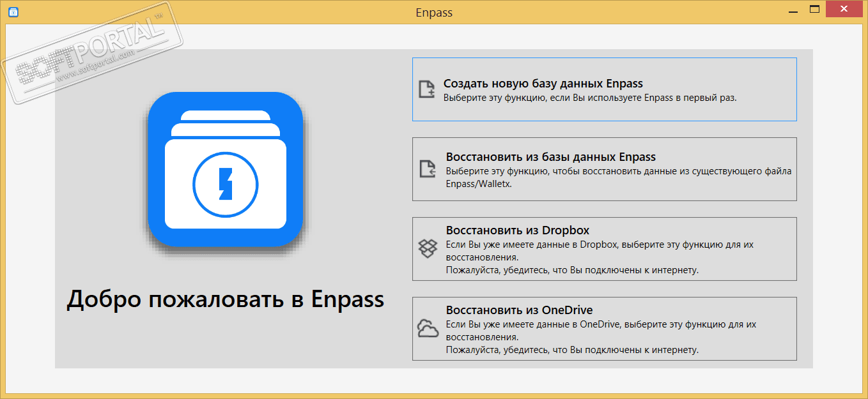Screen dimensions: 868x399
Task: Click the Dropbox logo icon
Action: click(x=427, y=249)
